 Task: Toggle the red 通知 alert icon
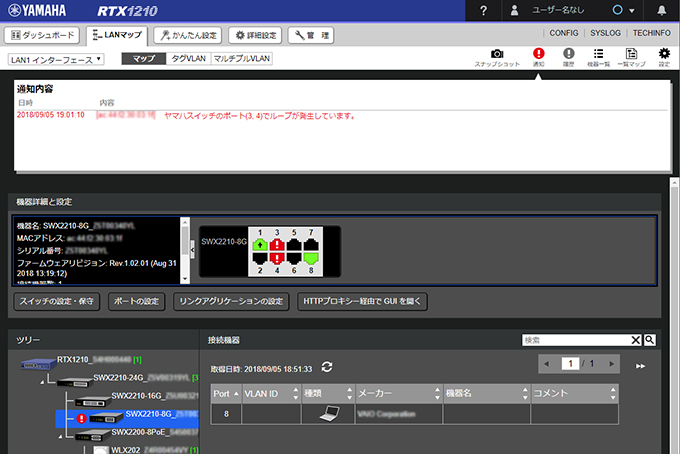point(539,57)
